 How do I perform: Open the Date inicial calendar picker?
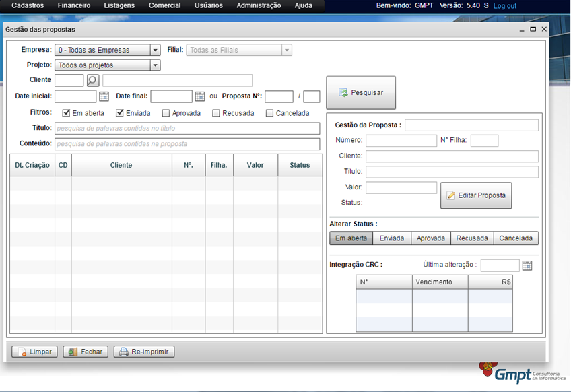pyautogui.click(x=104, y=96)
